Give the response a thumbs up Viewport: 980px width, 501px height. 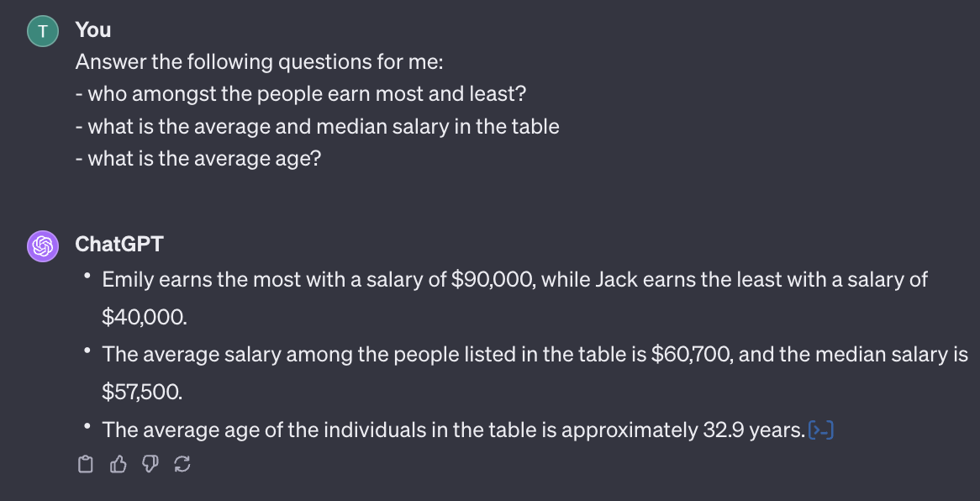tap(118, 464)
